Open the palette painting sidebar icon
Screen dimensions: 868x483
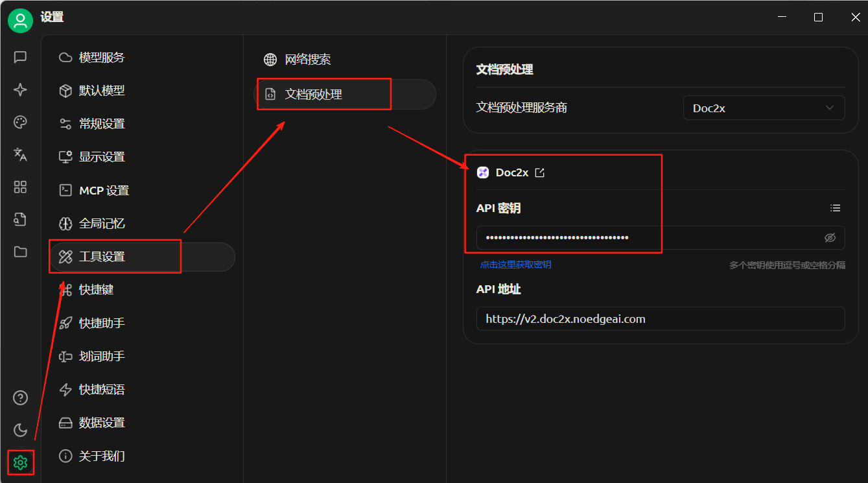click(x=20, y=122)
